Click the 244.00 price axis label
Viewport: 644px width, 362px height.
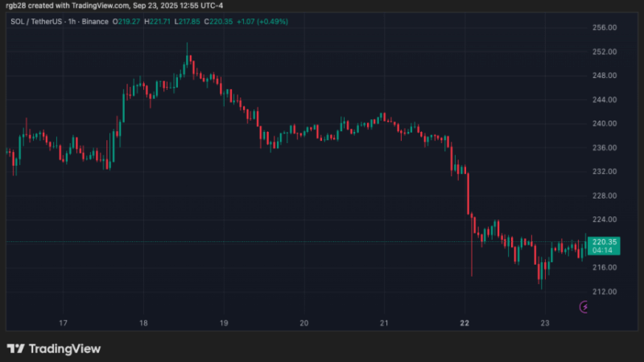605,100
